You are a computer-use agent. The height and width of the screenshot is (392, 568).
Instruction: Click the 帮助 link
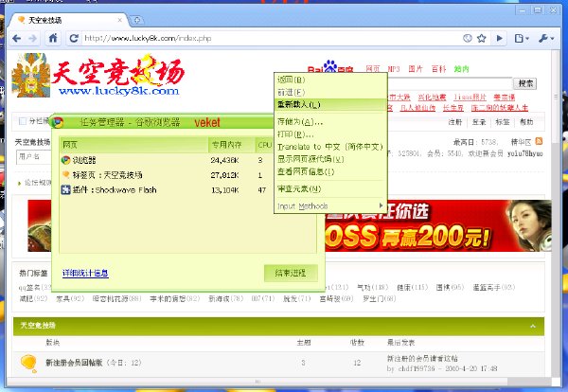[526, 122]
